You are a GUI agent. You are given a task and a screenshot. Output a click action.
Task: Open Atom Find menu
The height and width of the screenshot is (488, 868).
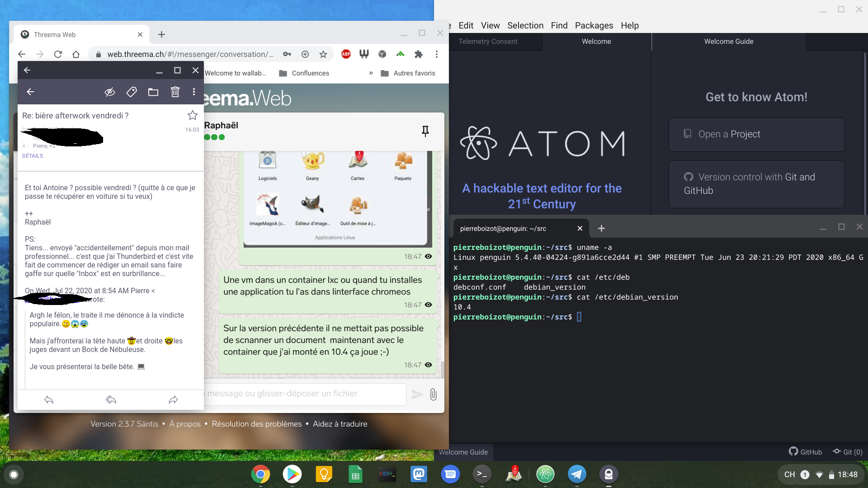559,26
